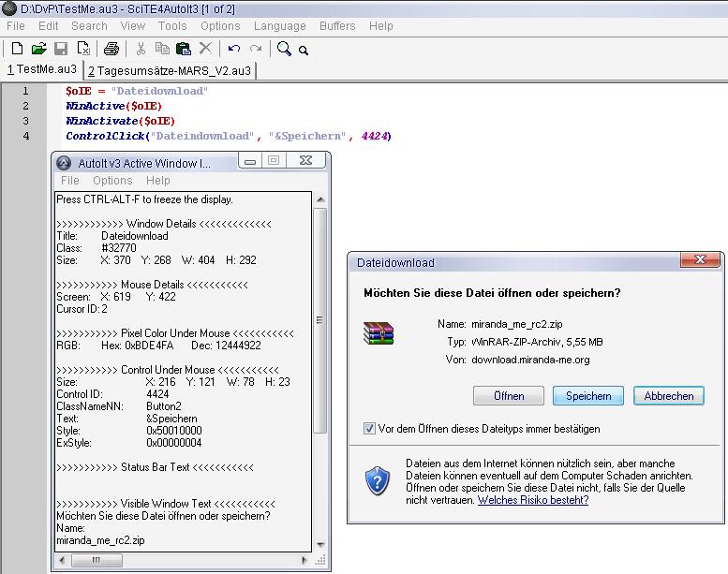Open the Tools menu in SciTE

(x=172, y=26)
